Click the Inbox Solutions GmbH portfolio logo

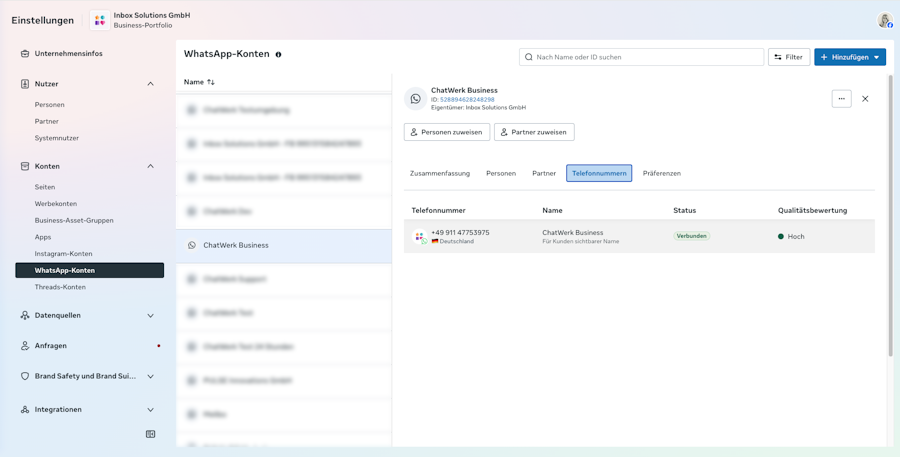pos(100,20)
